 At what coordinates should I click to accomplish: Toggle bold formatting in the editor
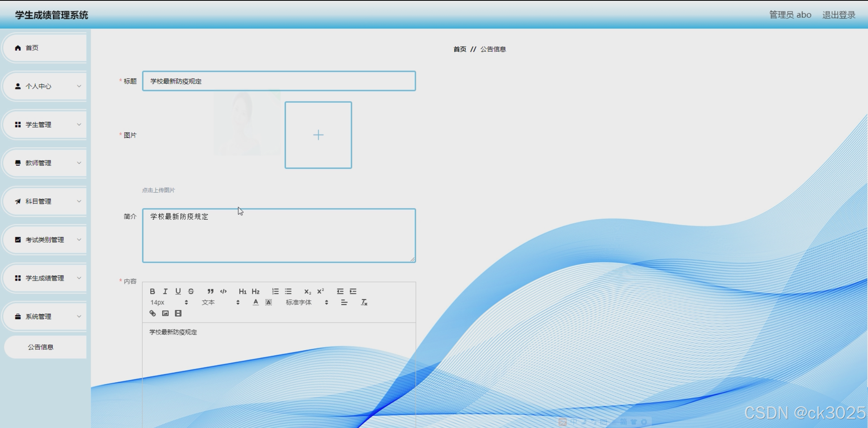153,291
